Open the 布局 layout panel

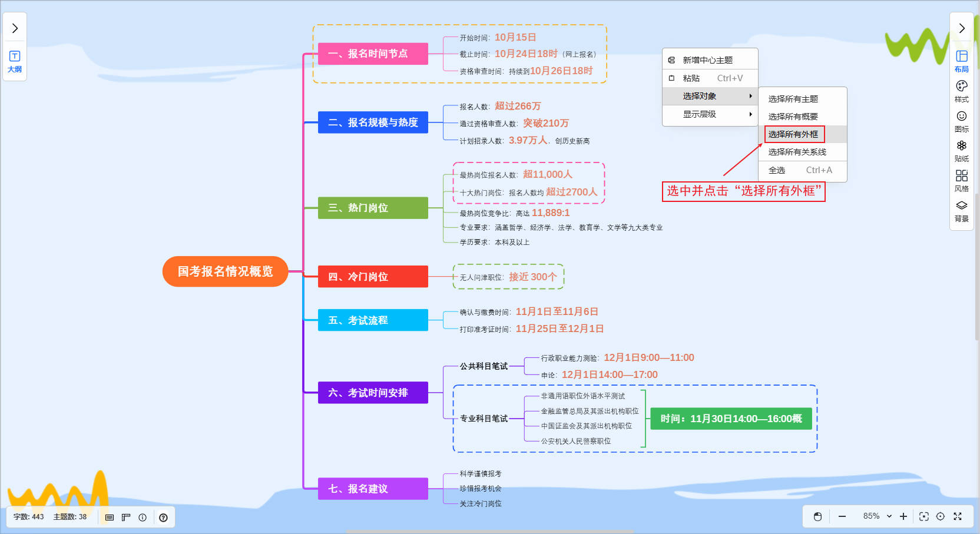(961, 61)
